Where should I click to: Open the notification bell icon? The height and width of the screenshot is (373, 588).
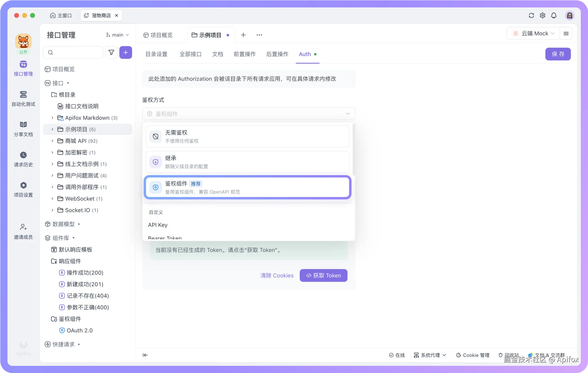click(x=554, y=15)
